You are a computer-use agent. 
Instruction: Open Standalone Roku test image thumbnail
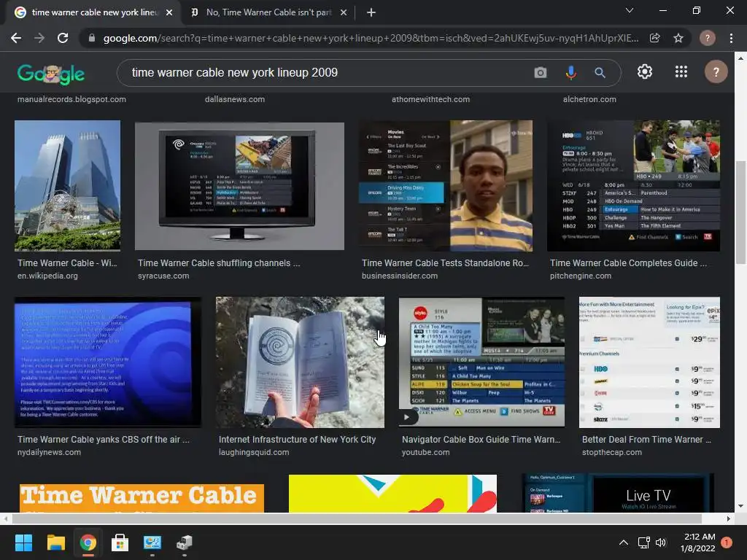[x=446, y=186]
